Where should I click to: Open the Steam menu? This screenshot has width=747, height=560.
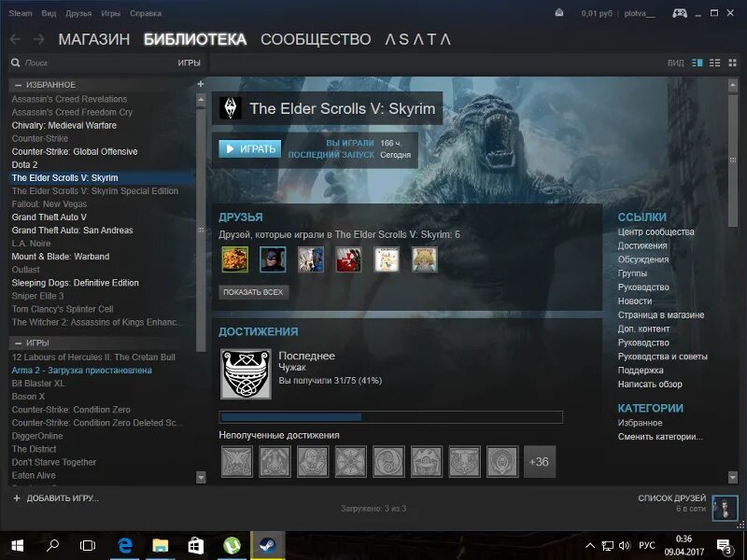pos(21,13)
